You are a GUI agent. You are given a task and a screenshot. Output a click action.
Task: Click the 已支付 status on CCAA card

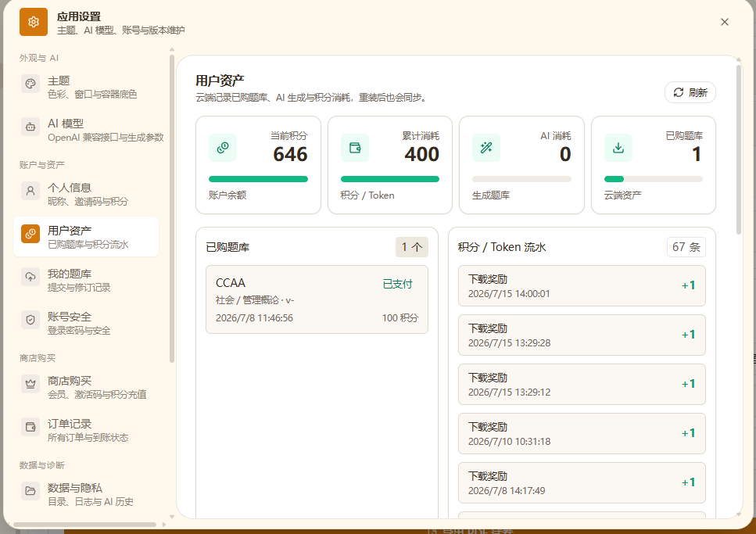point(397,284)
